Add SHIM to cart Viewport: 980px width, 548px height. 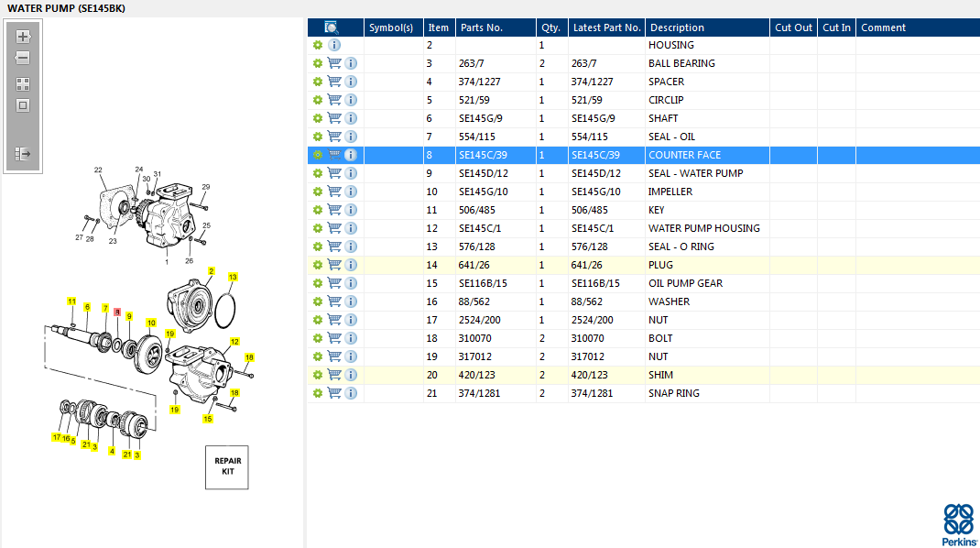(x=334, y=375)
